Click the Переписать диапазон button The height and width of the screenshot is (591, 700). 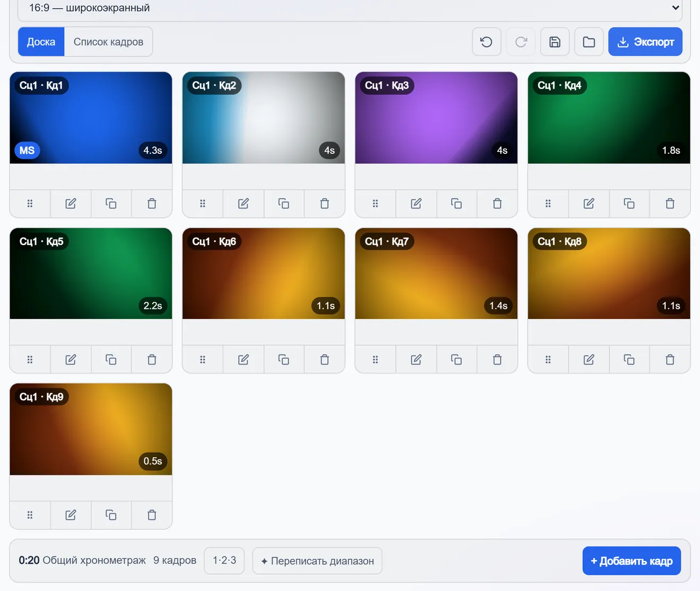(x=317, y=561)
